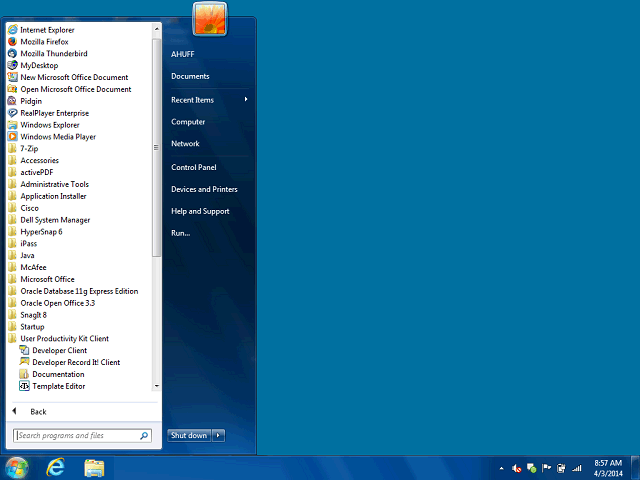The height and width of the screenshot is (480, 640).
Task: Open Documents from the Start menu
Action: (190, 76)
